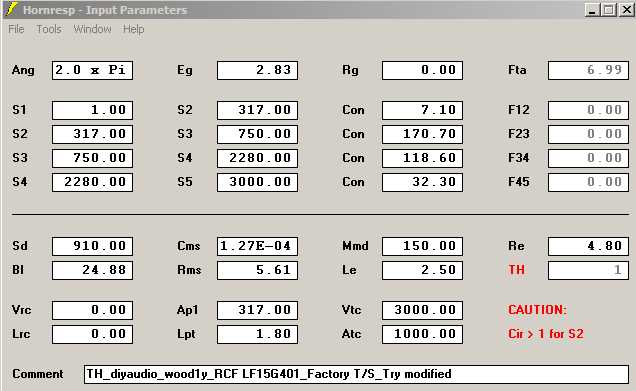Click the Con field showing 32.30
This screenshot has width=636, height=391.
coord(422,182)
